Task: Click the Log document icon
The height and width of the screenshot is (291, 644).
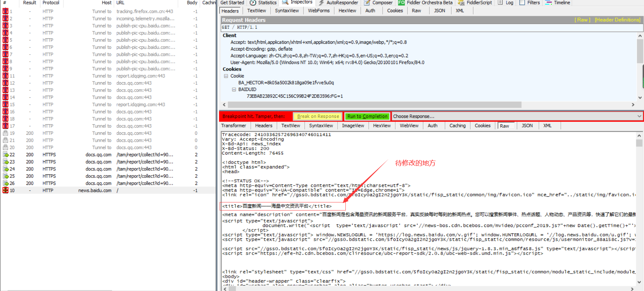Action: (x=500, y=2)
